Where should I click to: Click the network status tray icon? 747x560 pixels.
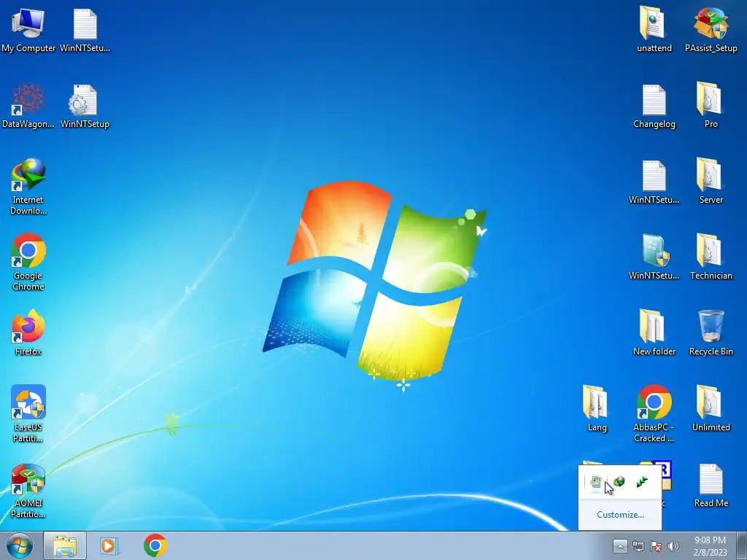click(x=638, y=546)
